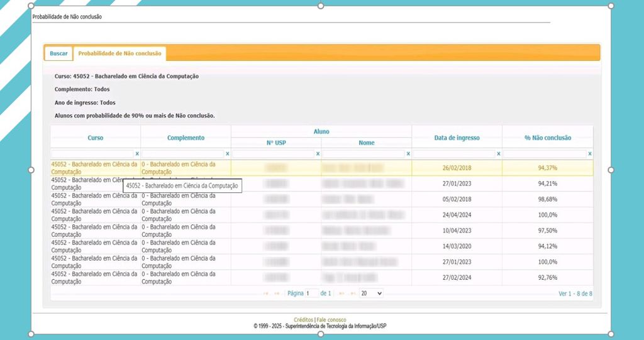Screen dimensions: 644x340
Task: Clear the Nome column filter
Action: pyautogui.click(x=408, y=153)
